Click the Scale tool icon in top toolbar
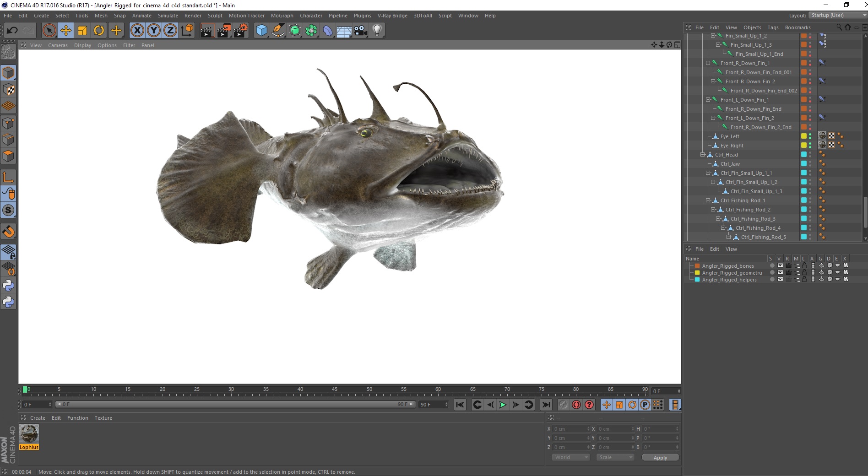This screenshot has width=868, height=476. pos(82,31)
